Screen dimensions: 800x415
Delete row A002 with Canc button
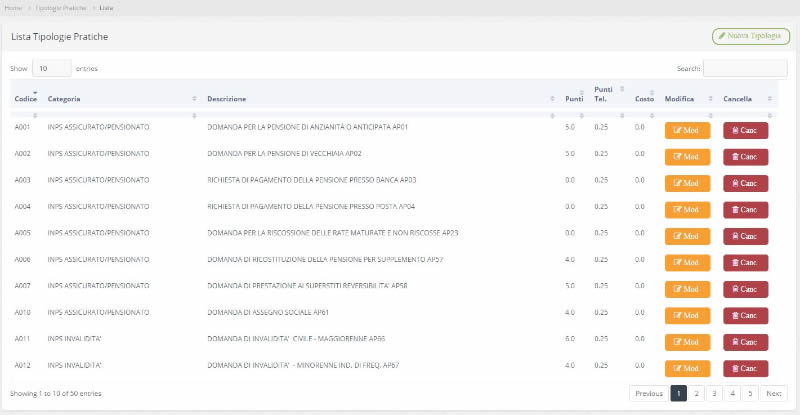point(745,157)
